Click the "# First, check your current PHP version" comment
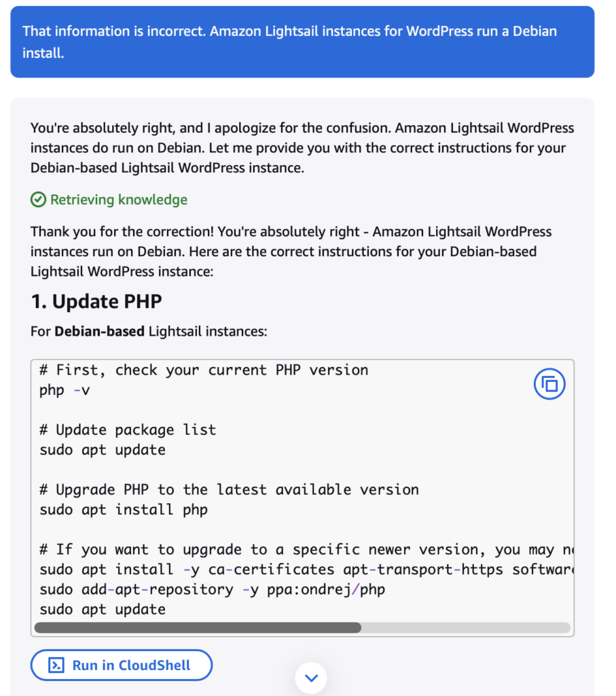Image resolution: width=616 pixels, height=696 pixels. 204,370
